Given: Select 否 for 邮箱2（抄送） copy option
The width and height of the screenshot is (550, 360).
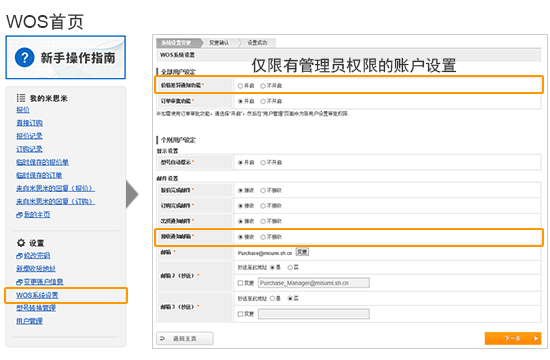Looking at the screenshot, I should coord(290,267).
